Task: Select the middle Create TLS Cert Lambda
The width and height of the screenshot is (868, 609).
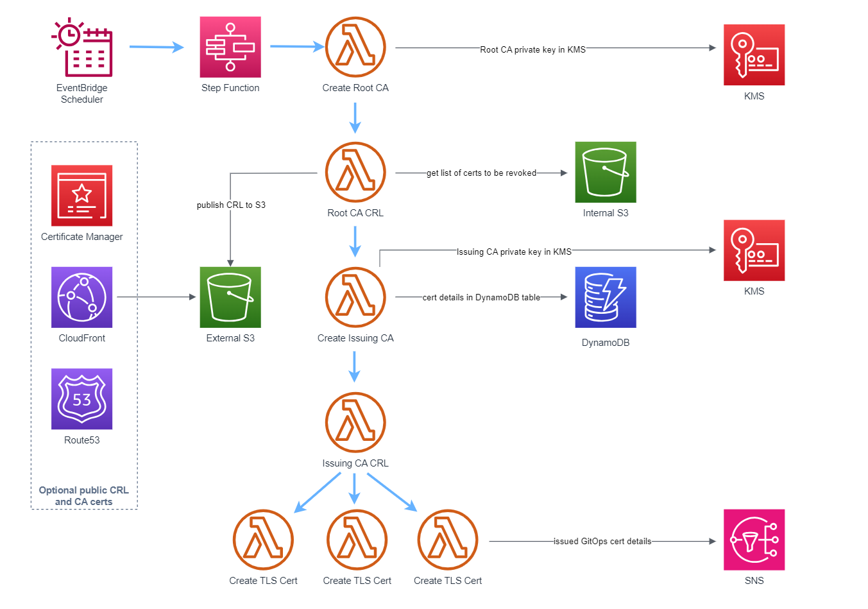Action: [x=357, y=540]
